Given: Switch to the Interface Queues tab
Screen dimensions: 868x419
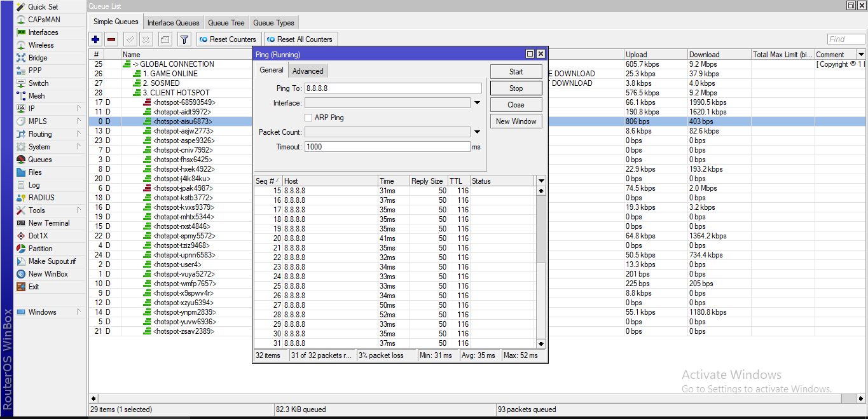Looking at the screenshot, I should pyautogui.click(x=174, y=23).
